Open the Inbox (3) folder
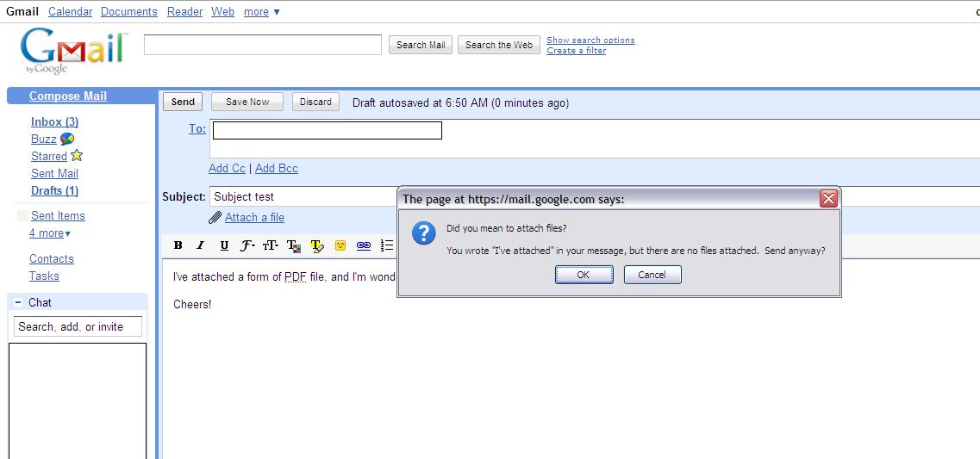 pos(55,121)
